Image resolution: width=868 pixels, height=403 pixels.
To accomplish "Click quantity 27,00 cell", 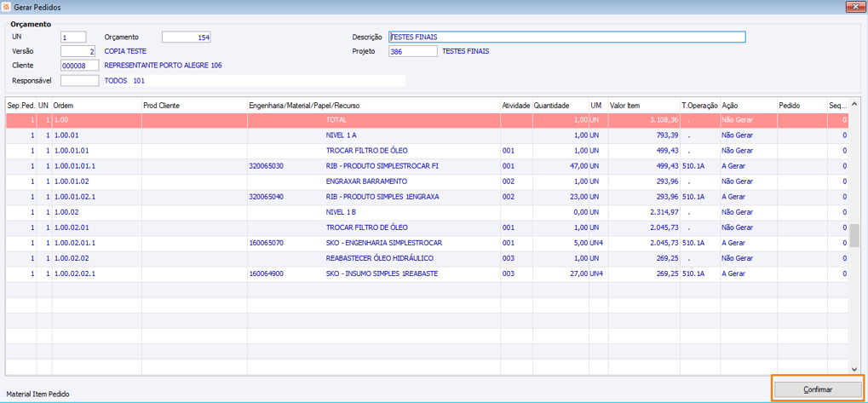I will pos(560,274).
